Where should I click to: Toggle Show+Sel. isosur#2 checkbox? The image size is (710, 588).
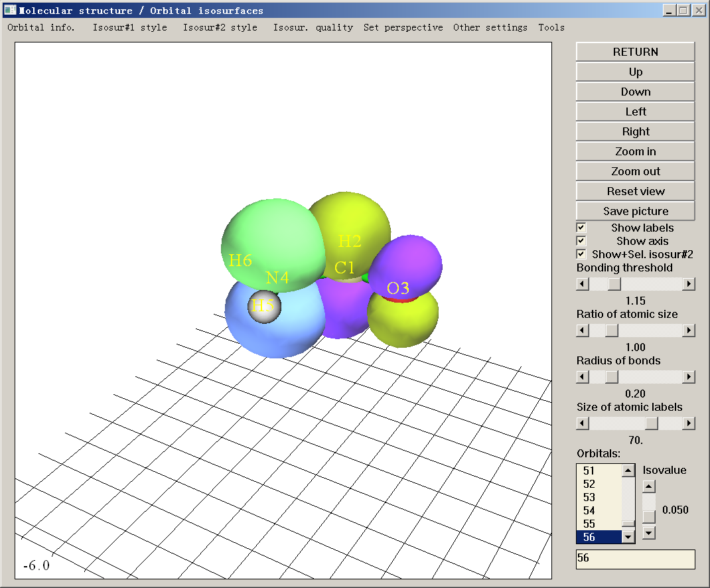581,254
